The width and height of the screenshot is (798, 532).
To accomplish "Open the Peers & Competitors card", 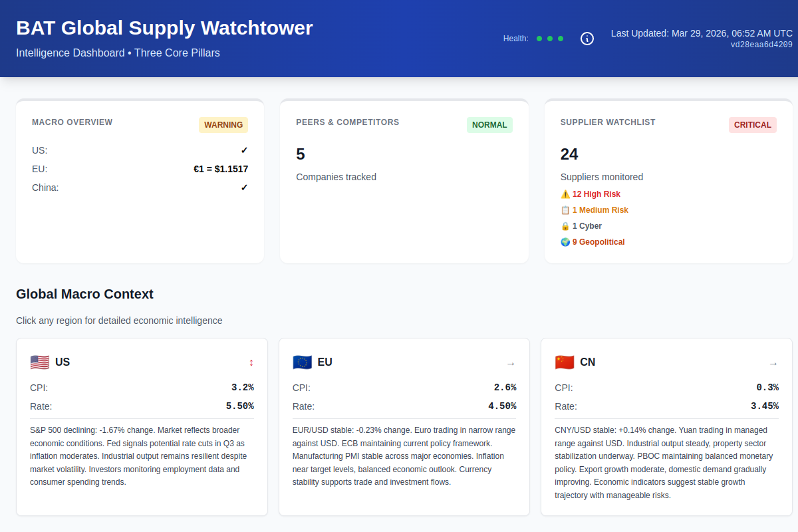I will tap(348, 122).
